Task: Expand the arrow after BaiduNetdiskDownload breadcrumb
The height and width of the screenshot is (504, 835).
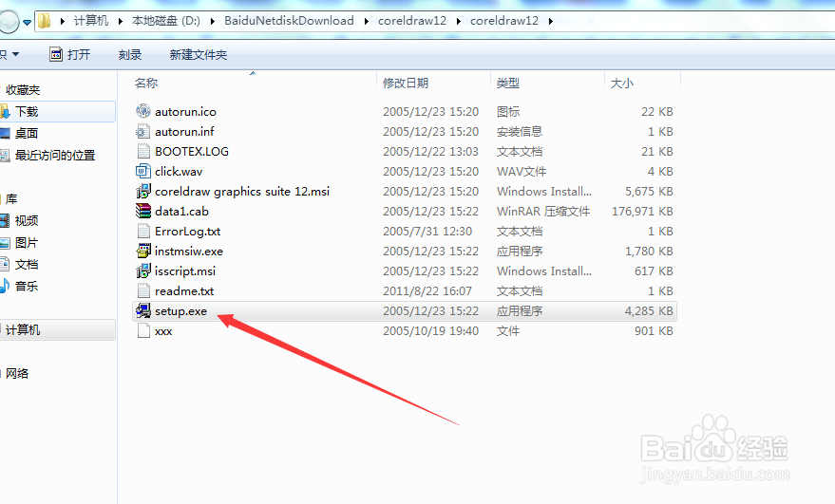Action: tap(367, 21)
